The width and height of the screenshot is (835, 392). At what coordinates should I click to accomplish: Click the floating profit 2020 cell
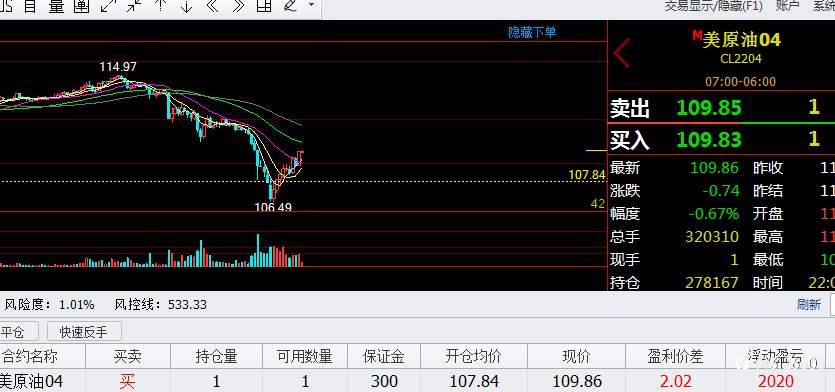click(x=775, y=381)
